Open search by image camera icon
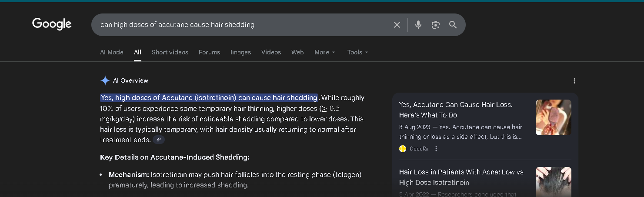Viewport: 644px width, 197px height. tap(436, 25)
